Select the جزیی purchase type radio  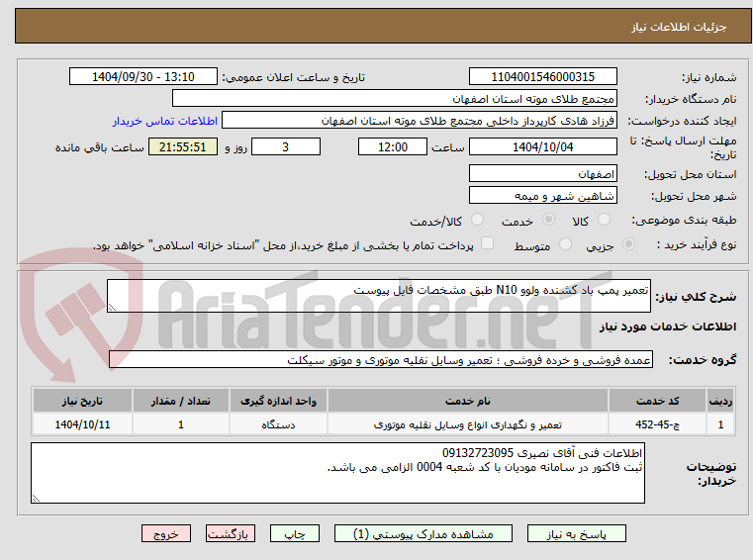628,244
